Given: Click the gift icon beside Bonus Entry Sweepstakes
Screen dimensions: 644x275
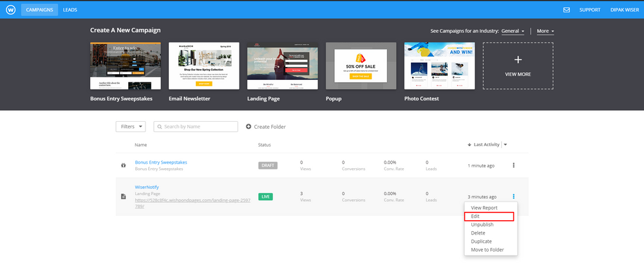Looking at the screenshot, I should [124, 166].
